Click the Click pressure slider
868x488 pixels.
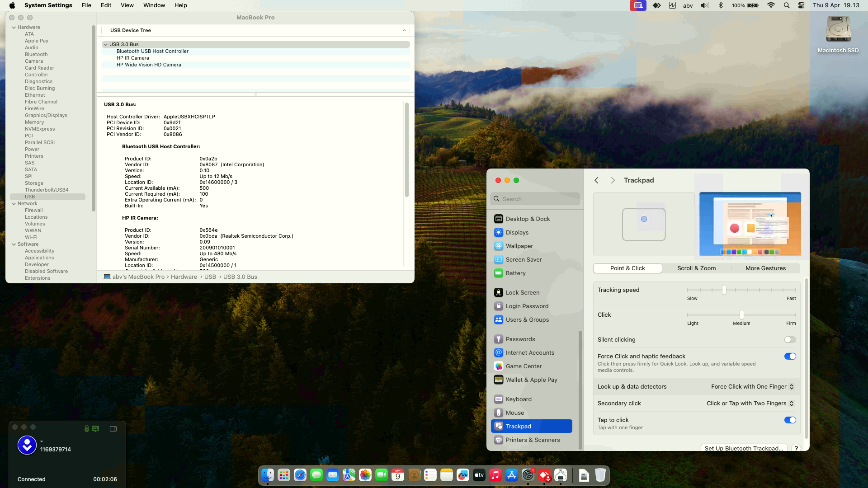click(x=741, y=315)
